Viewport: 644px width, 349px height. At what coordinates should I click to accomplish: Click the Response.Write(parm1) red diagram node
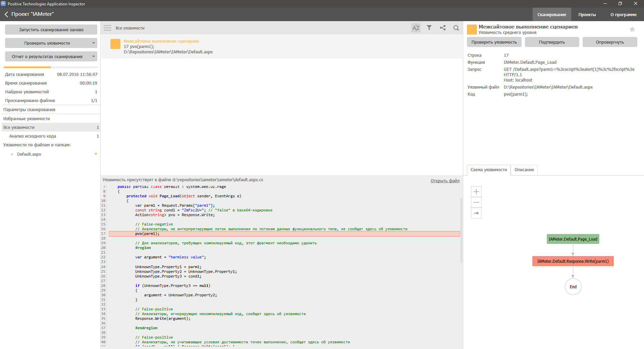coord(573,261)
